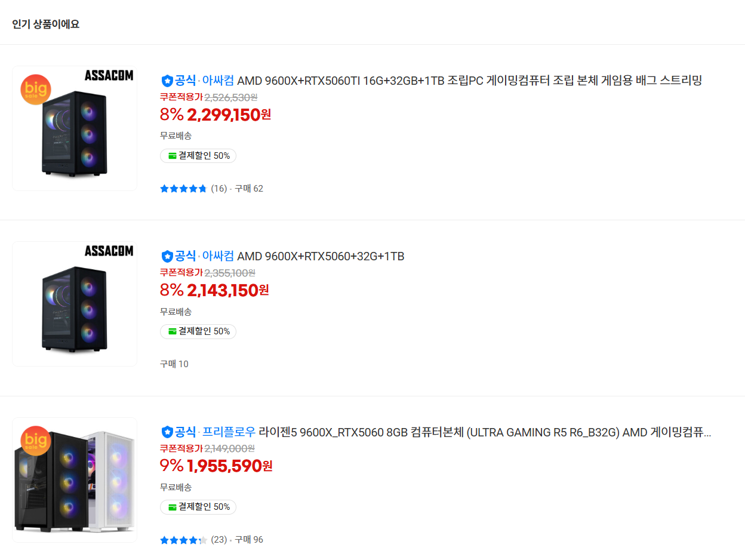The height and width of the screenshot is (560, 745).
Task: Click the 결제할인 50% tag on the third product
Action: 198,507
